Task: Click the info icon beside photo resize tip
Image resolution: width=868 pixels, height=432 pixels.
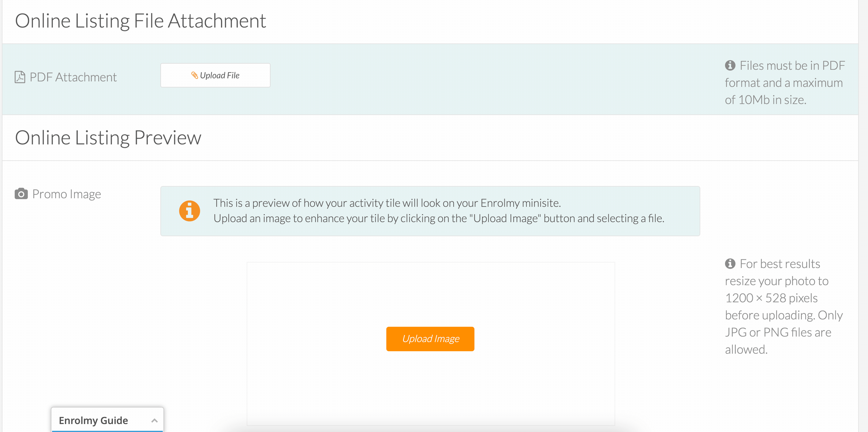Action: (730, 264)
